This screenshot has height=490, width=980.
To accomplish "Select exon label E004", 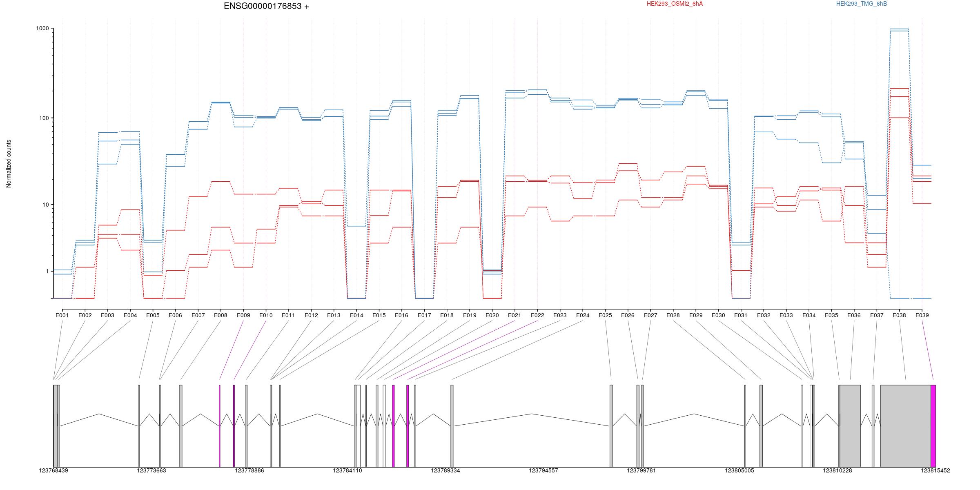I will [130, 315].
